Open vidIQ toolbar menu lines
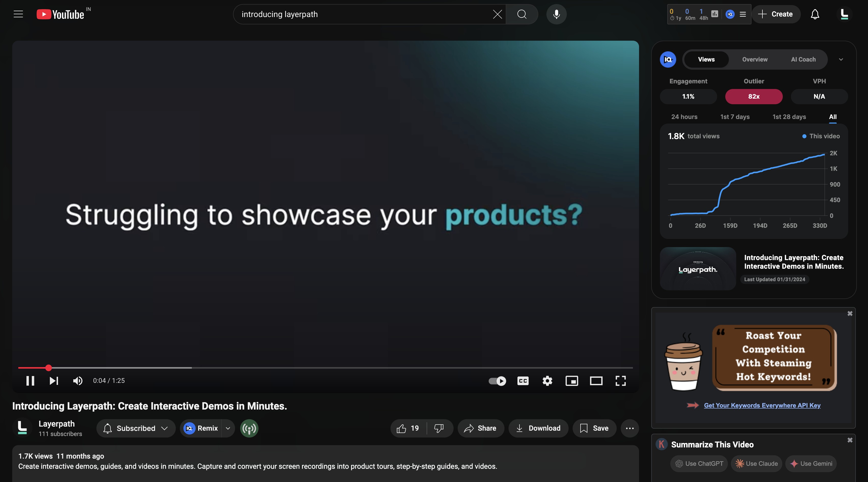The image size is (868, 482). coord(743,14)
